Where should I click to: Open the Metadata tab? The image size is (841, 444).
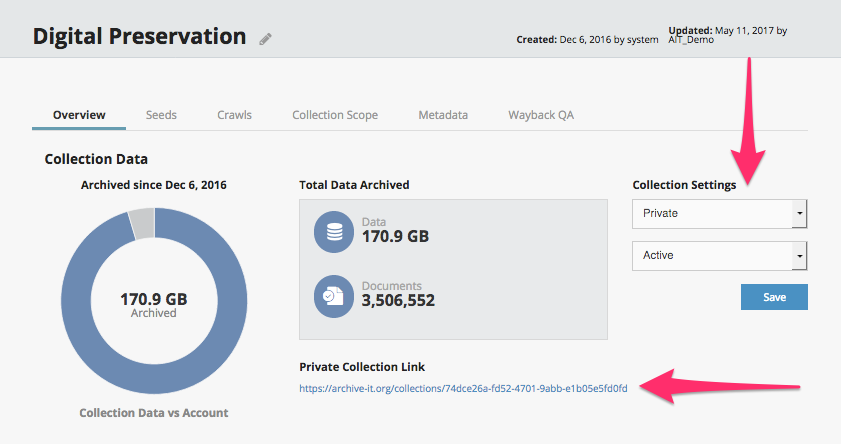coord(443,115)
